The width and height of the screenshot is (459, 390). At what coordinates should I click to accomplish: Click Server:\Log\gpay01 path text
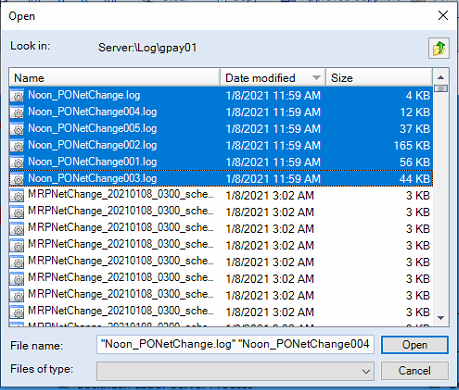tap(147, 48)
